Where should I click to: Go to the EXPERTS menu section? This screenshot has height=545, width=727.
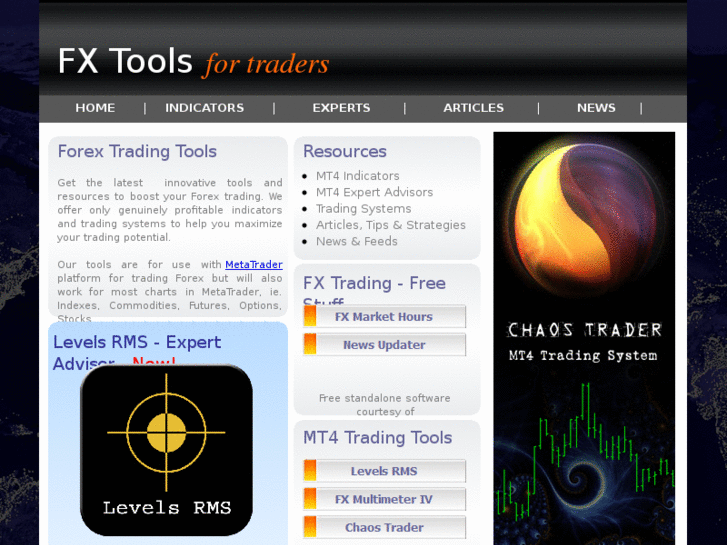[341, 108]
